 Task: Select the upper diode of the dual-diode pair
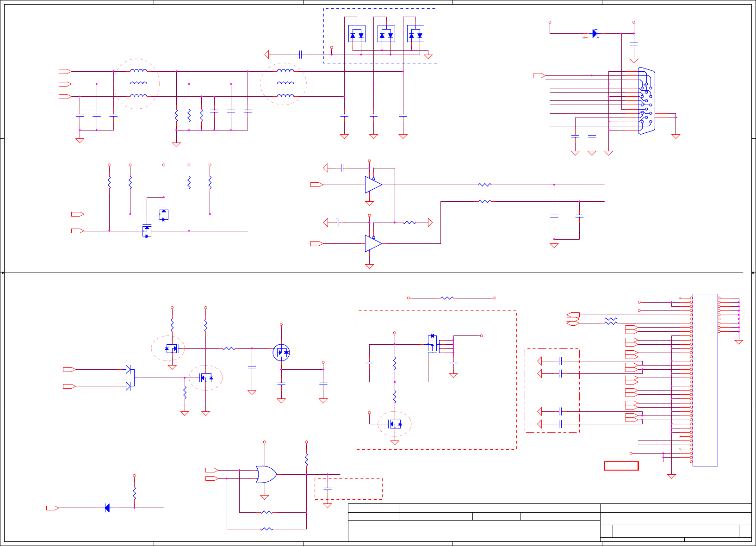coord(129,369)
